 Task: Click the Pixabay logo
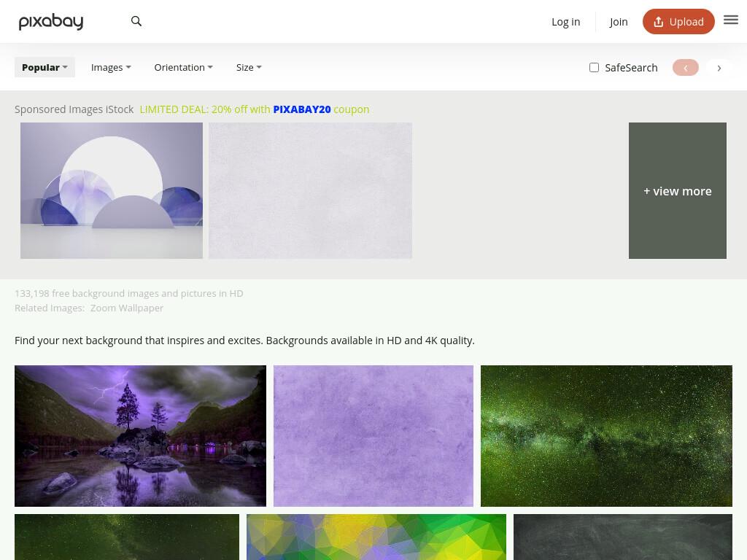(x=51, y=21)
